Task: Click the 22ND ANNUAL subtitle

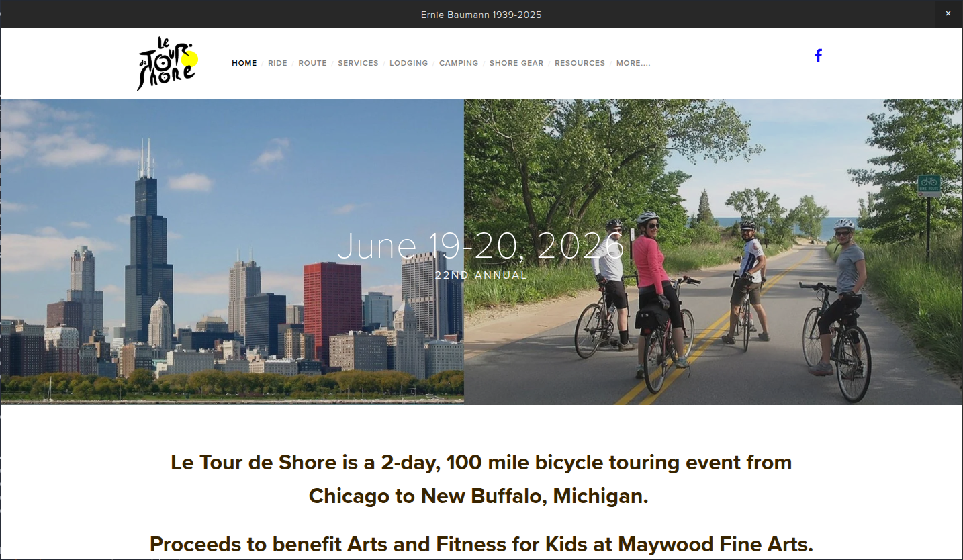Action: 481,275
